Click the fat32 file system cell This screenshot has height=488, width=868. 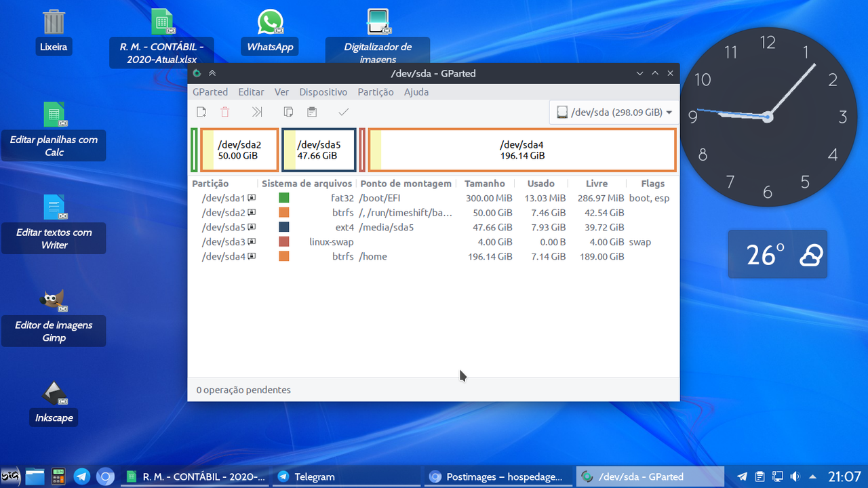pos(342,198)
